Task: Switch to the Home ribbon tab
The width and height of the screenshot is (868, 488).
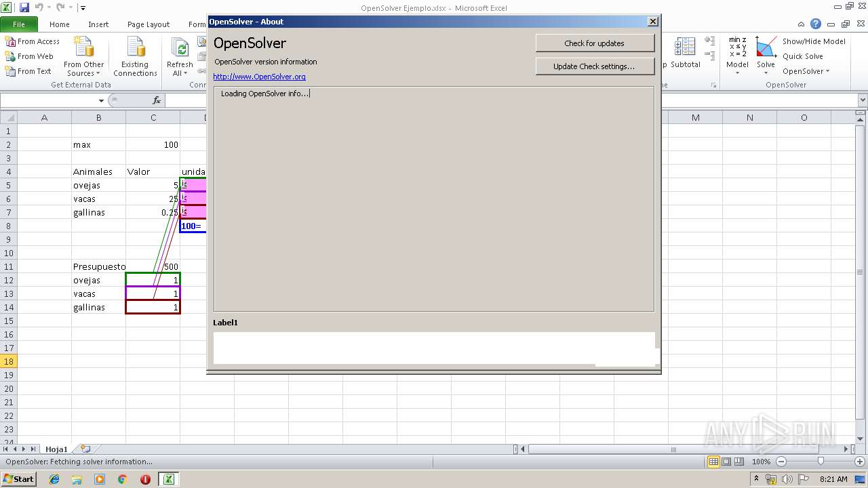Action: tap(60, 24)
